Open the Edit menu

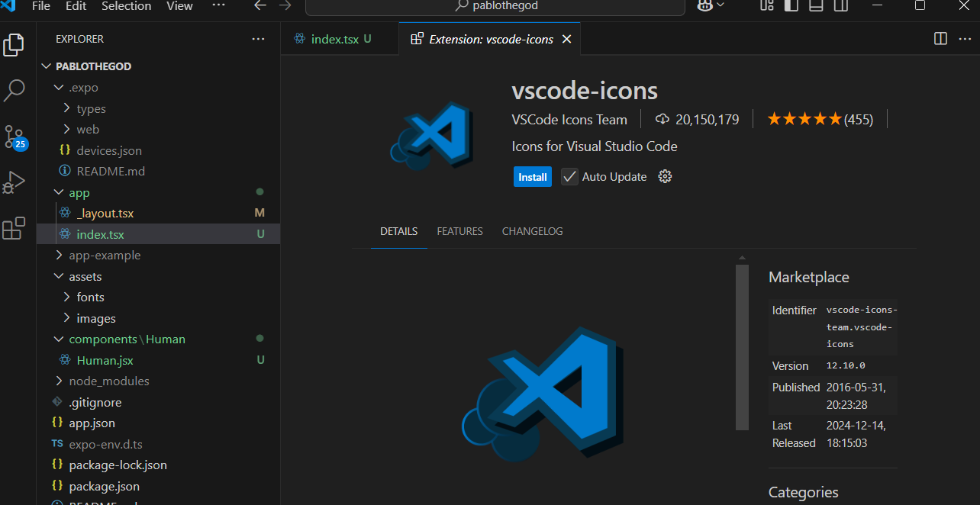[x=76, y=6]
